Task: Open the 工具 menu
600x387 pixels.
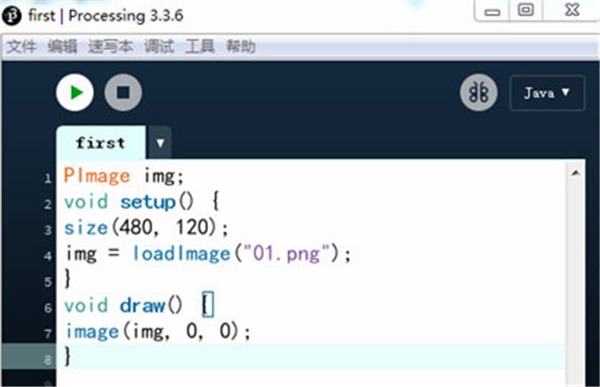Action: pyautogui.click(x=200, y=47)
